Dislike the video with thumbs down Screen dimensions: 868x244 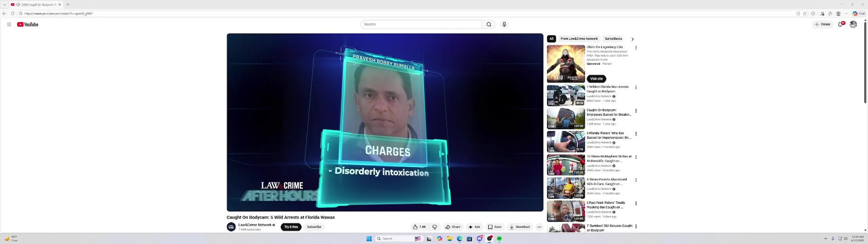point(435,227)
